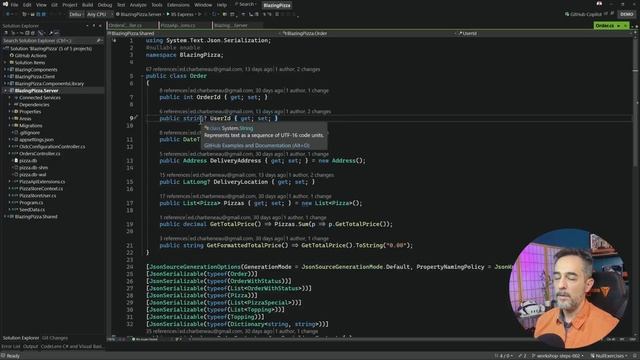Screen dimensions: 640x360
Task: Open the Any CPU platform dropdown
Action: [99, 14]
